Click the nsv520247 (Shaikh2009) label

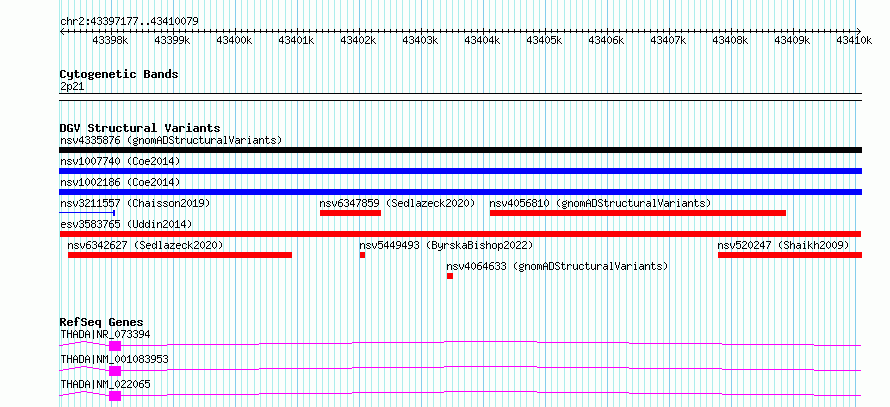tap(783, 245)
